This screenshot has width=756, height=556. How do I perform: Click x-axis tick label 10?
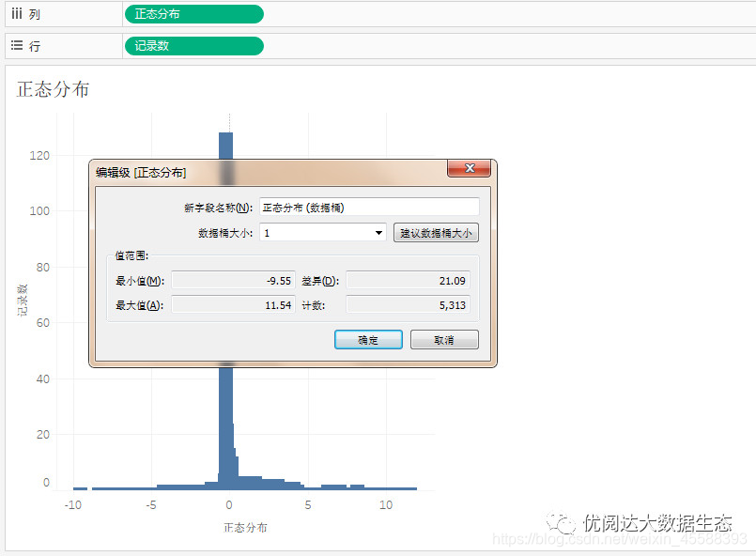pyautogui.click(x=386, y=505)
